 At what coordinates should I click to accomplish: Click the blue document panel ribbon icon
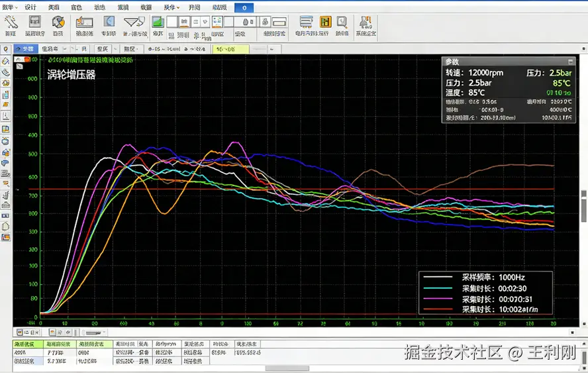click(x=109, y=22)
